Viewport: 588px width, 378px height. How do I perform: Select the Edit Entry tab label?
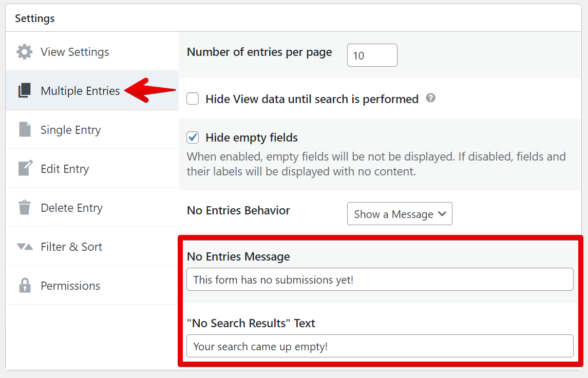pyautogui.click(x=65, y=169)
